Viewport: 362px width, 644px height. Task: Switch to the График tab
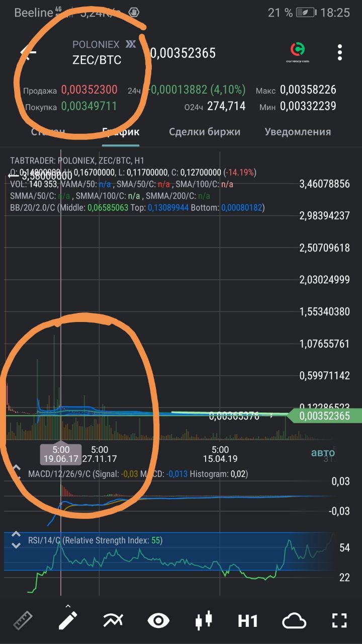click(121, 132)
